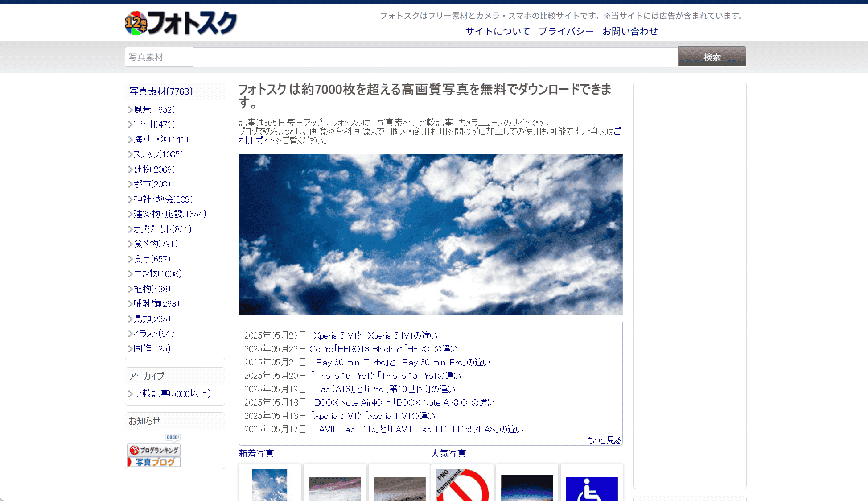Select 風景(1652) category in the sidebar
Screen dimensions: 868x501
154,110
